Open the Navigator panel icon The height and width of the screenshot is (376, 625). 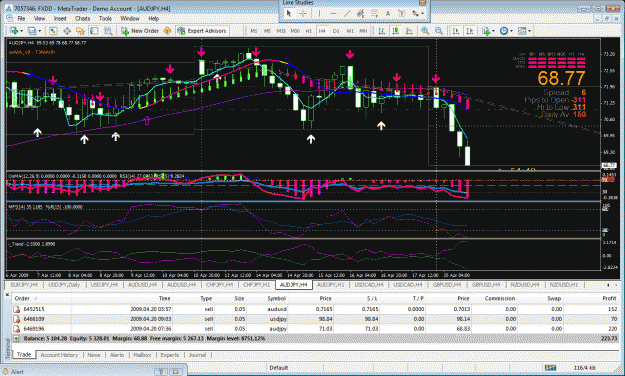click(x=81, y=31)
